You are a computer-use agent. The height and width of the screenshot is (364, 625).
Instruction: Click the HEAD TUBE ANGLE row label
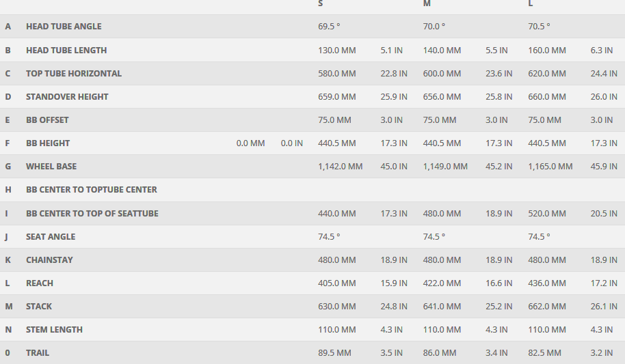pyautogui.click(x=64, y=27)
